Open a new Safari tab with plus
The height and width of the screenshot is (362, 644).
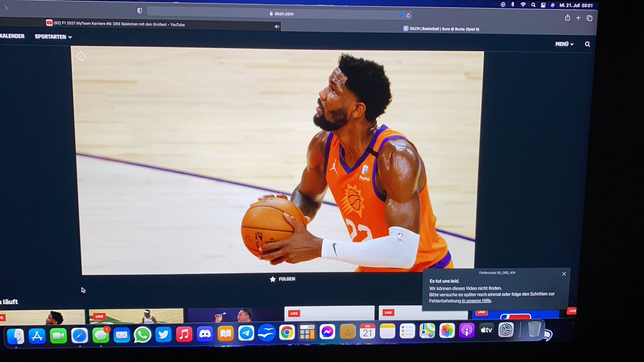[x=579, y=18]
